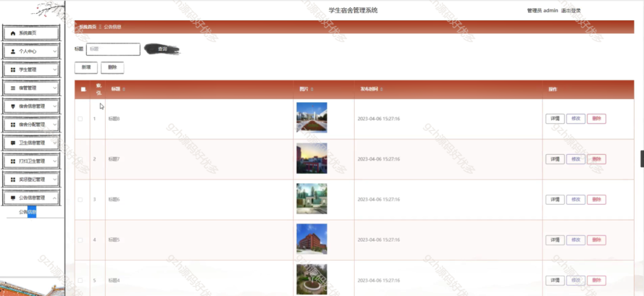Click the icon beside 宿舍信息管理
The height and width of the screenshot is (296, 644).
pyautogui.click(x=13, y=106)
